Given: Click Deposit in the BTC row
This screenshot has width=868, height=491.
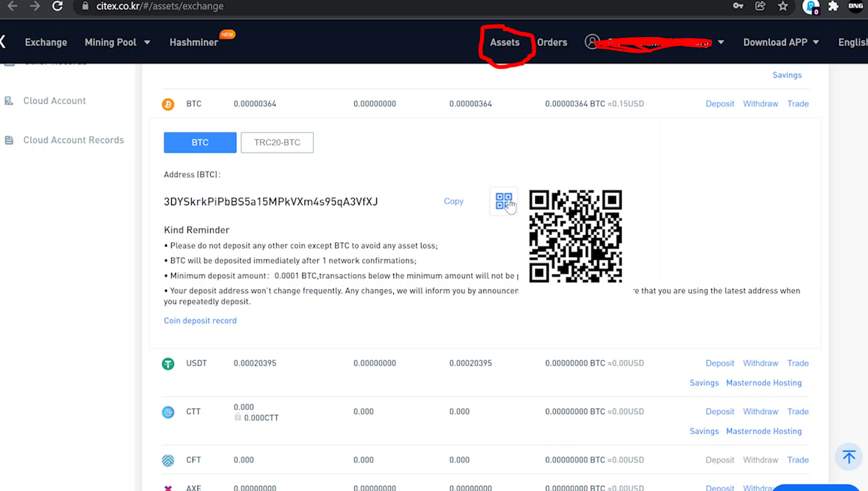Looking at the screenshot, I should tap(720, 104).
